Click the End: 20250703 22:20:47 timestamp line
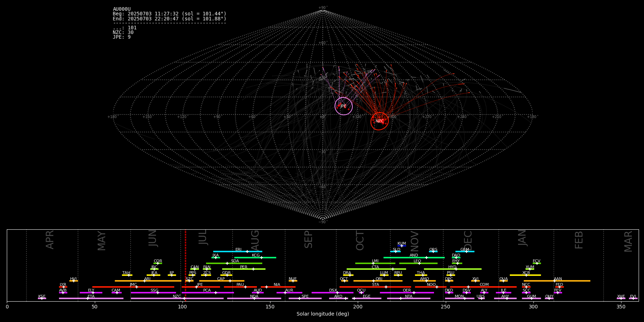Image resolution: width=644 pixels, height=322 pixels. [170, 19]
